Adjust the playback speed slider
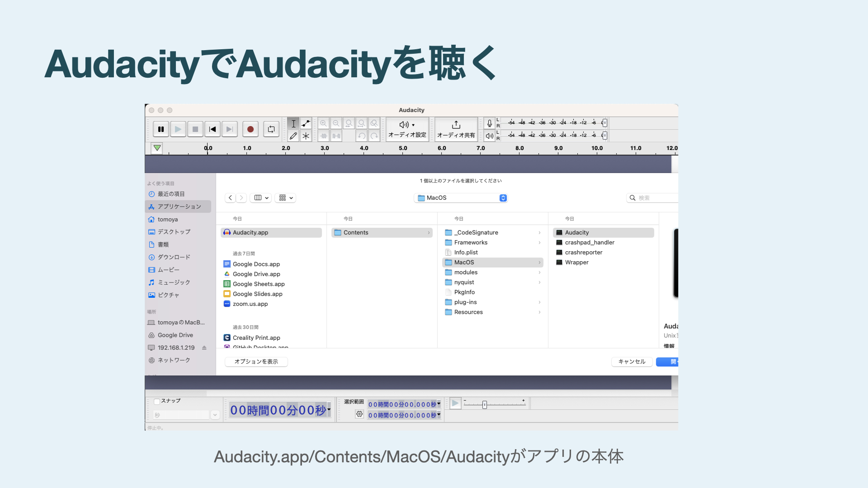Image resolution: width=868 pixels, height=488 pixels. (484, 405)
